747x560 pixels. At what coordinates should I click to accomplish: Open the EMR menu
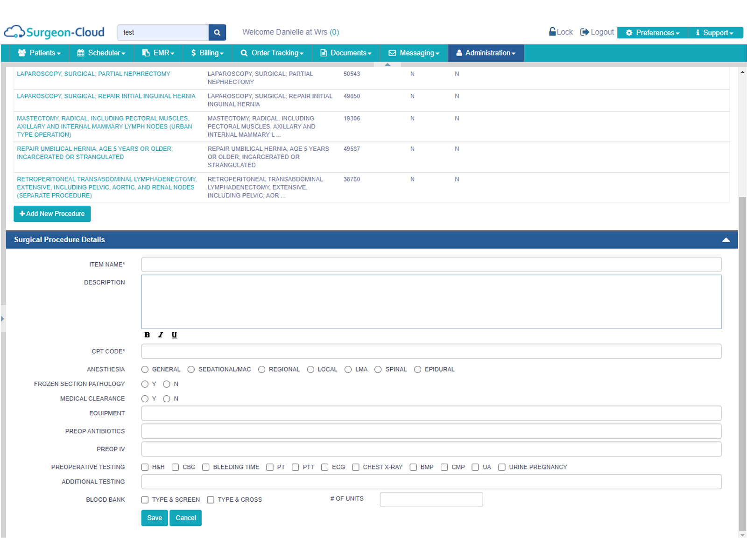[x=158, y=53]
